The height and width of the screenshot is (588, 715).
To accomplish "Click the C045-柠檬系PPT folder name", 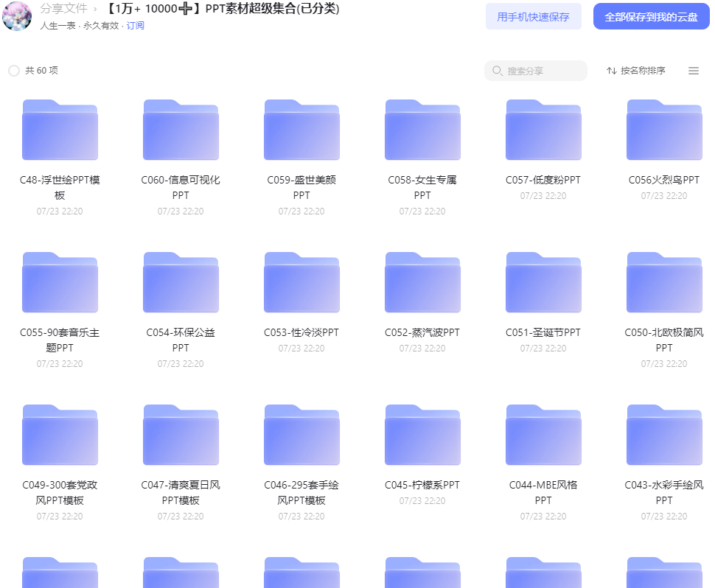I will 422,486.
